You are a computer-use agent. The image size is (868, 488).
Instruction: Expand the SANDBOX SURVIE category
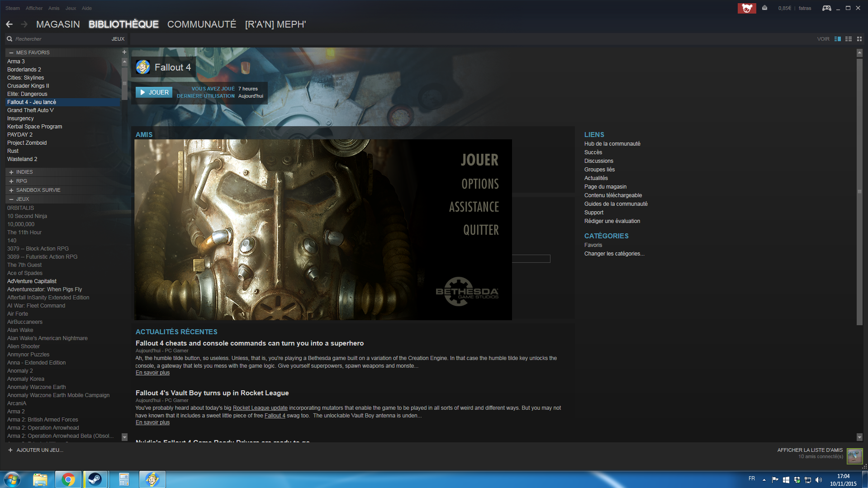[11, 190]
